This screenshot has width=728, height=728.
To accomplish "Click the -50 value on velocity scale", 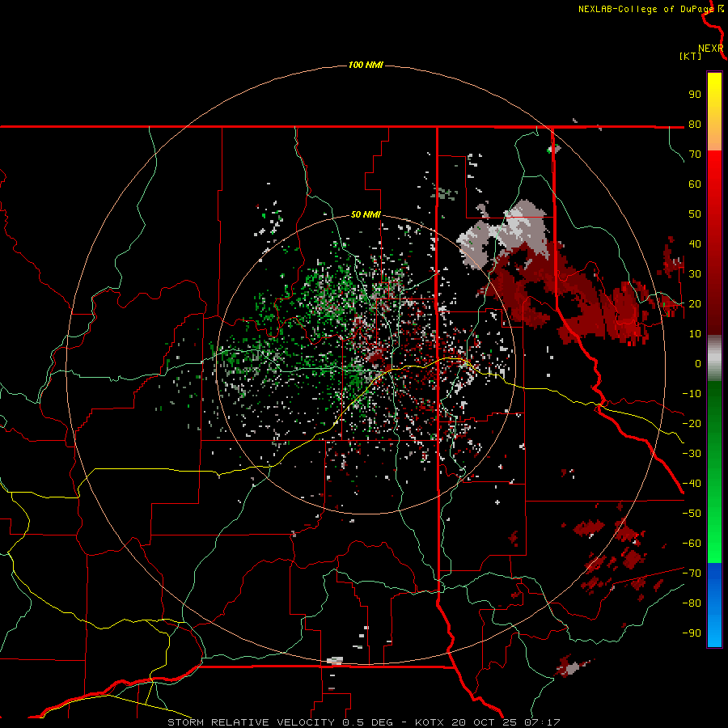I will point(692,514).
